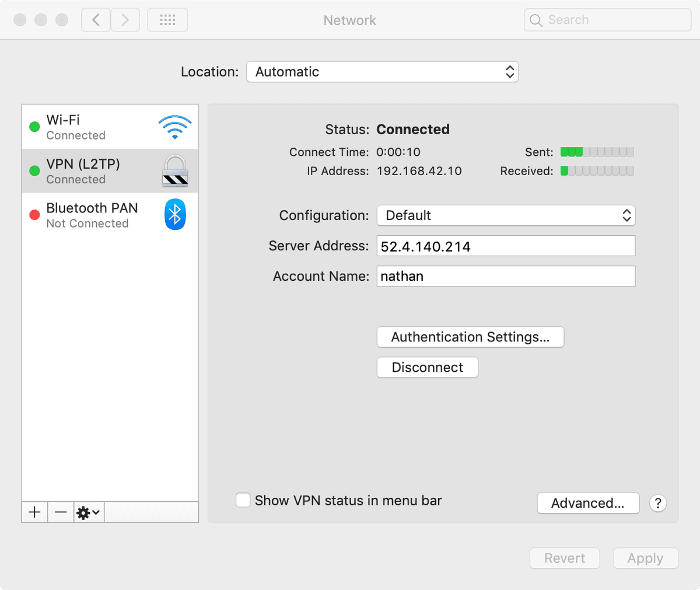Viewport: 700px width, 590px height.
Task: Enable Show VPN status in menu bar
Action: click(243, 500)
